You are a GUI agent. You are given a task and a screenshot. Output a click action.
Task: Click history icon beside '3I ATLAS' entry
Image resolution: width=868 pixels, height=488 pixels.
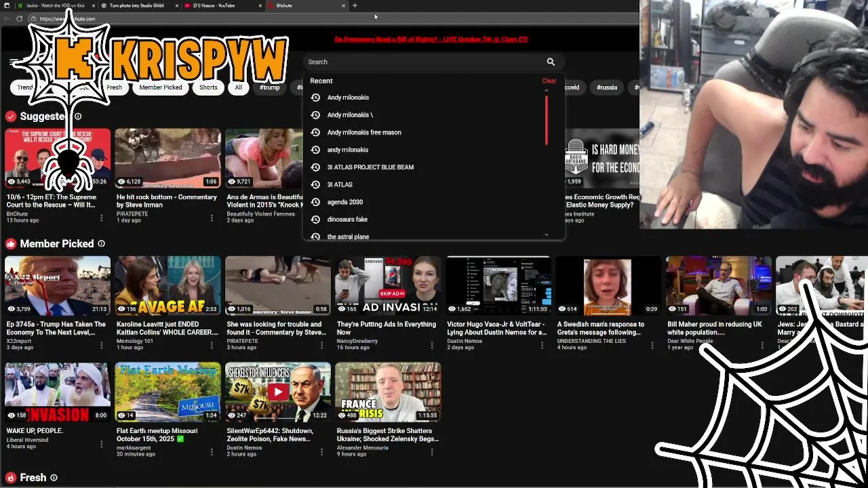(315, 184)
